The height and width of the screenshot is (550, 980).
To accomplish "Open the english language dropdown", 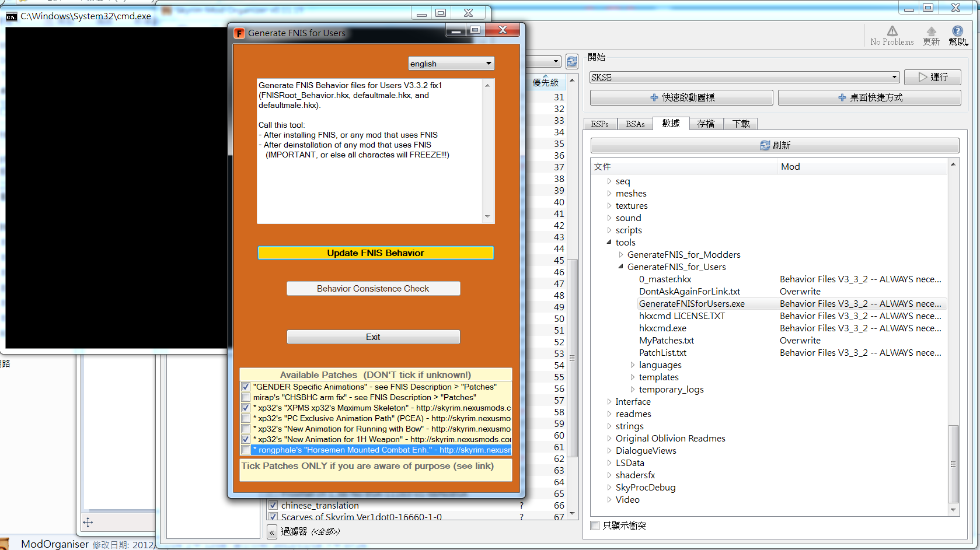I will pyautogui.click(x=451, y=64).
